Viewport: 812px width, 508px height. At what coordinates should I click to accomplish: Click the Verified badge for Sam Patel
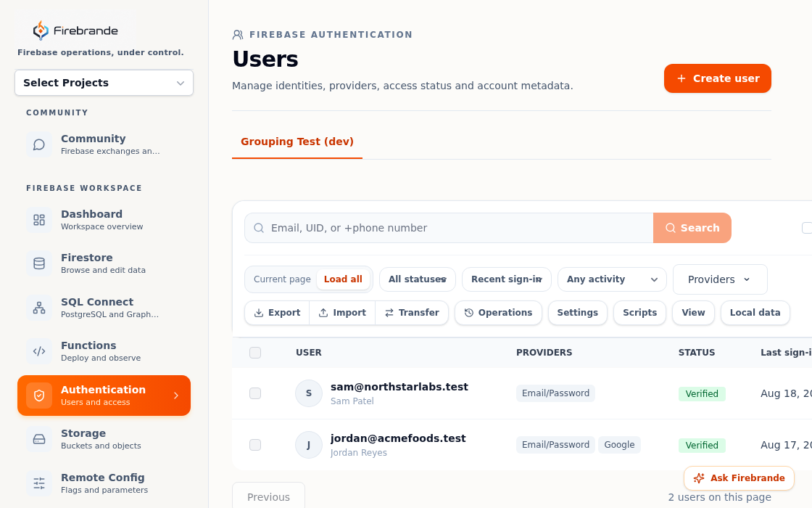click(x=702, y=394)
